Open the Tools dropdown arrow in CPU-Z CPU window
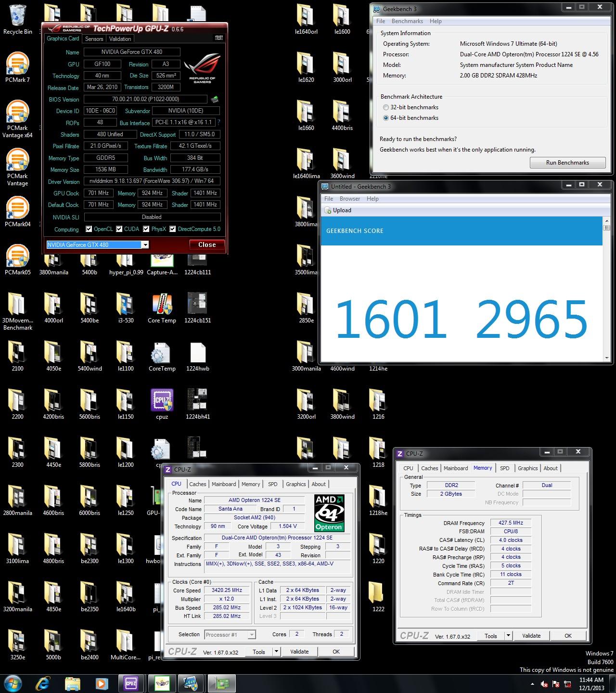 [x=276, y=652]
